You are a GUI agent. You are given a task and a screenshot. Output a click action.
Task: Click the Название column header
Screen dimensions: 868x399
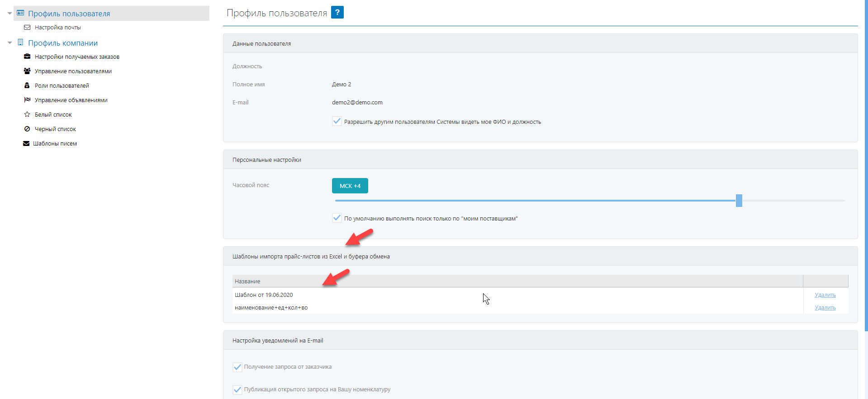tap(247, 281)
